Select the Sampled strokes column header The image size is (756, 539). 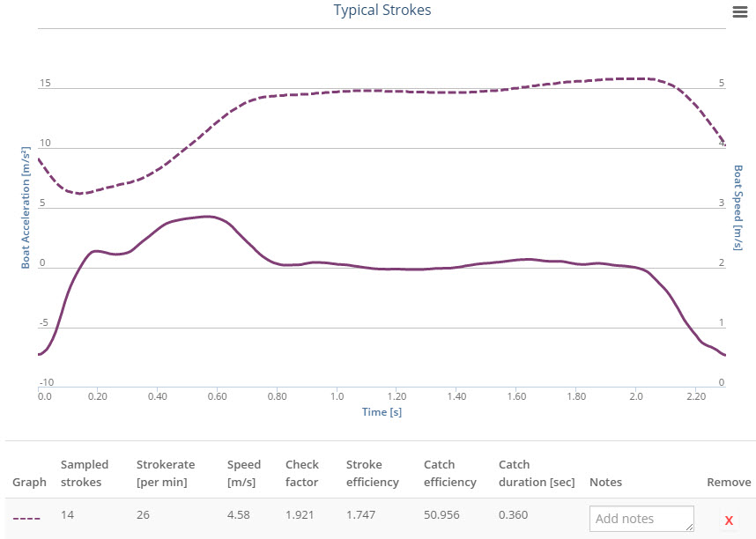(85, 473)
